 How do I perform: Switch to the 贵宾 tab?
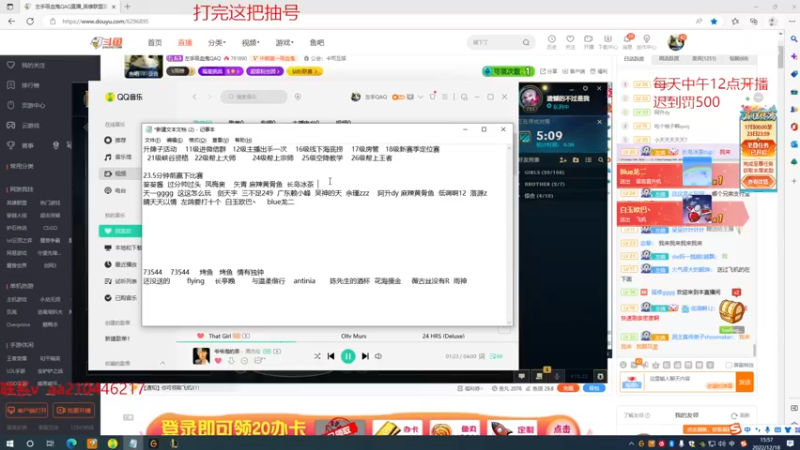pos(704,59)
